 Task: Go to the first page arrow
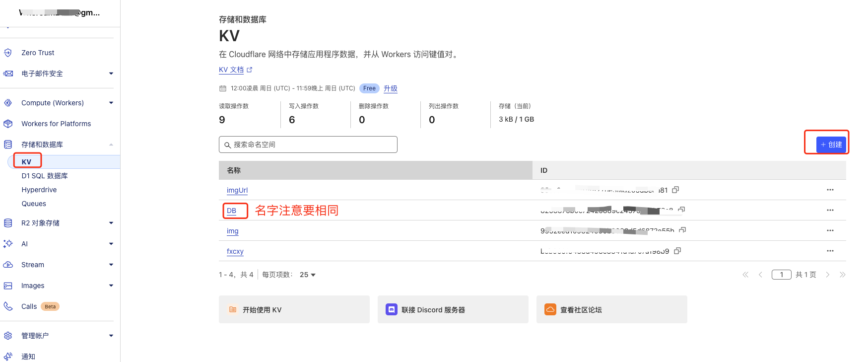point(745,275)
